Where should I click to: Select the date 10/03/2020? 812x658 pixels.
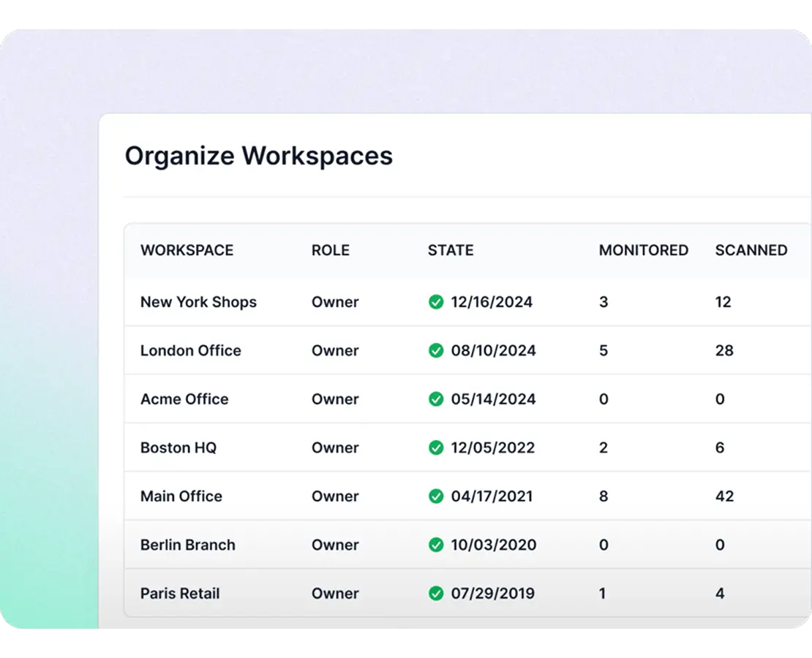494,545
